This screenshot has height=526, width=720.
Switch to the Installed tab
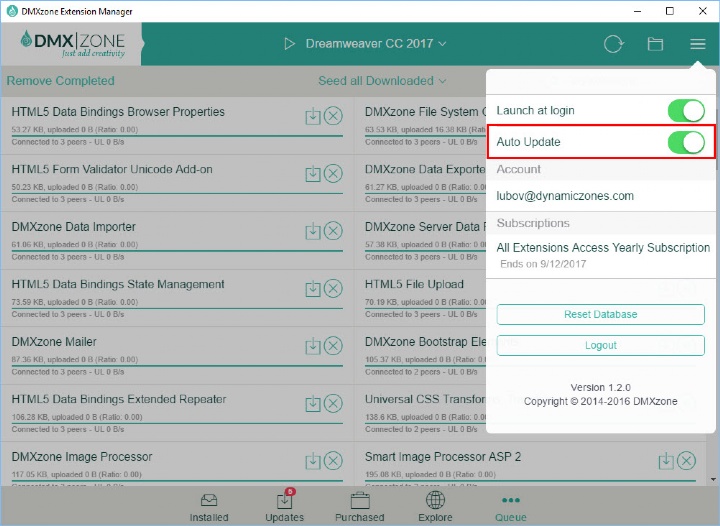point(209,507)
